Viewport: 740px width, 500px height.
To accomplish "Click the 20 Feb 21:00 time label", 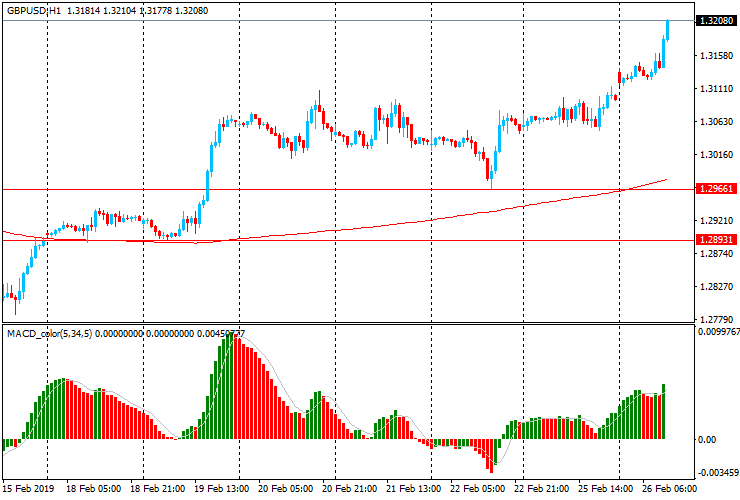I will coord(350,489).
